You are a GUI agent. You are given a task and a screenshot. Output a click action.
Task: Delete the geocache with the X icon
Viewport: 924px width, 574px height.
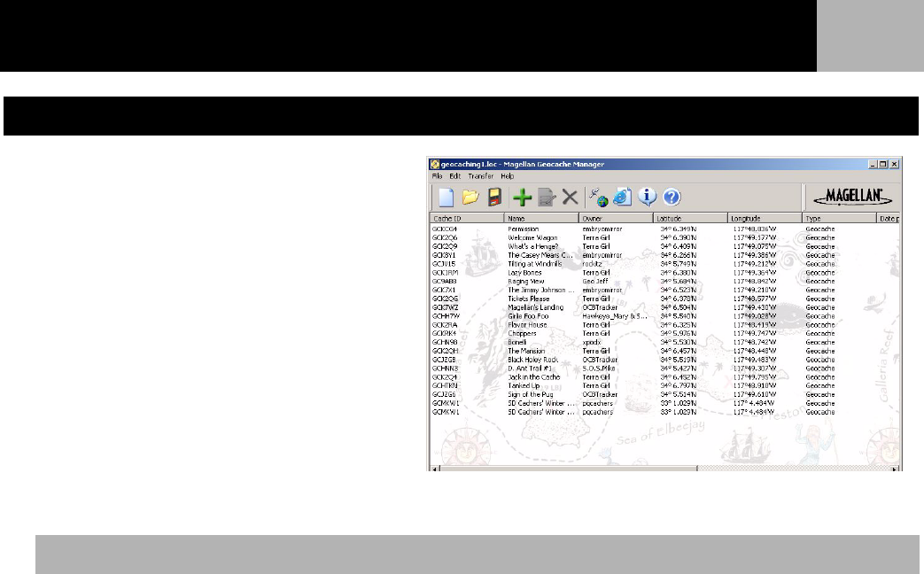pyautogui.click(x=570, y=197)
